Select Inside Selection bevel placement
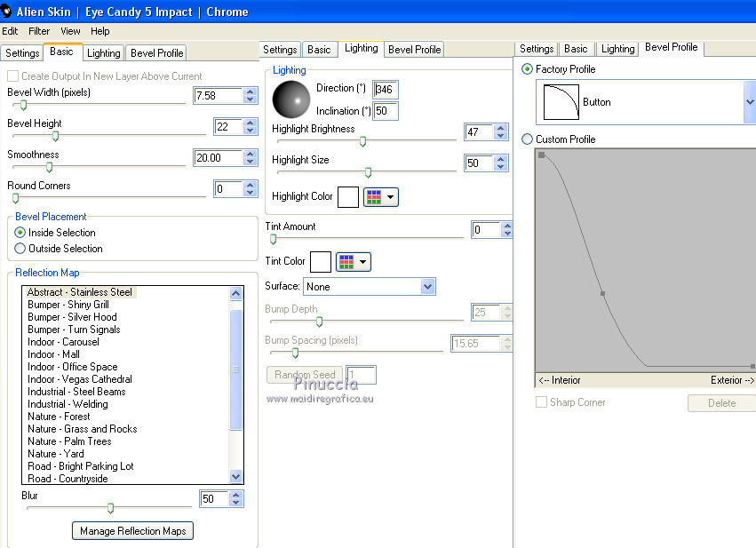Image resolution: width=756 pixels, height=548 pixels. pos(20,233)
